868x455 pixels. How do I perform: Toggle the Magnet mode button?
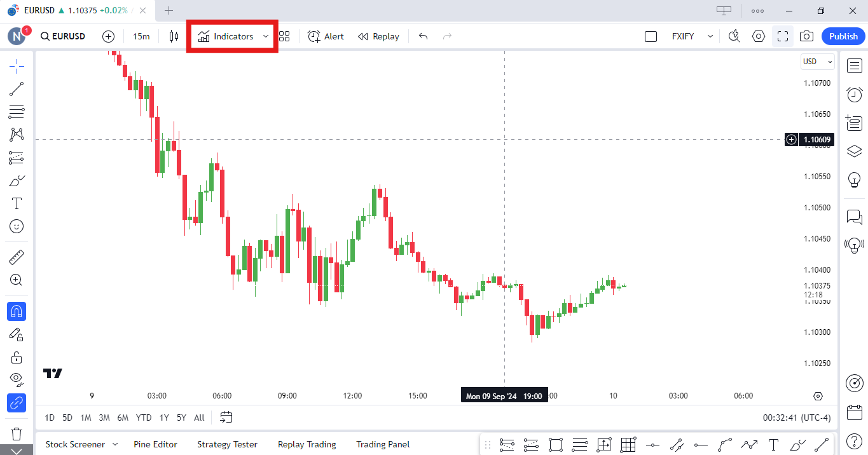[17, 311]
